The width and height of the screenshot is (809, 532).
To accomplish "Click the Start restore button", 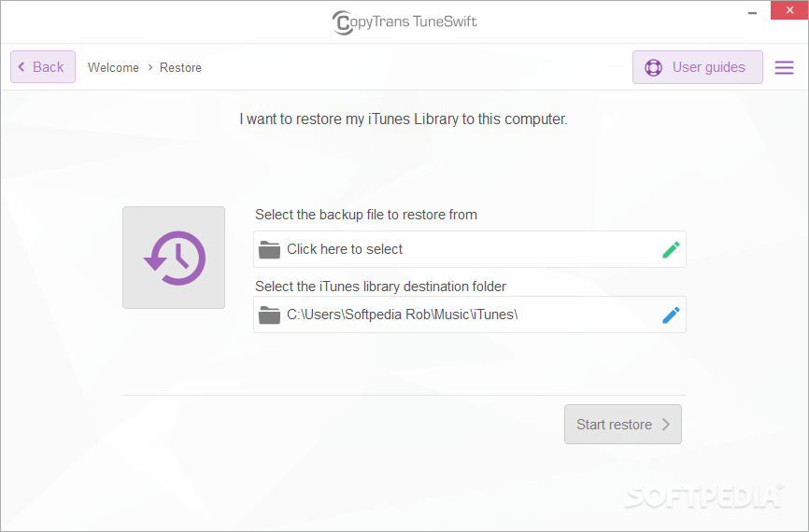I will tap(623, 425).
